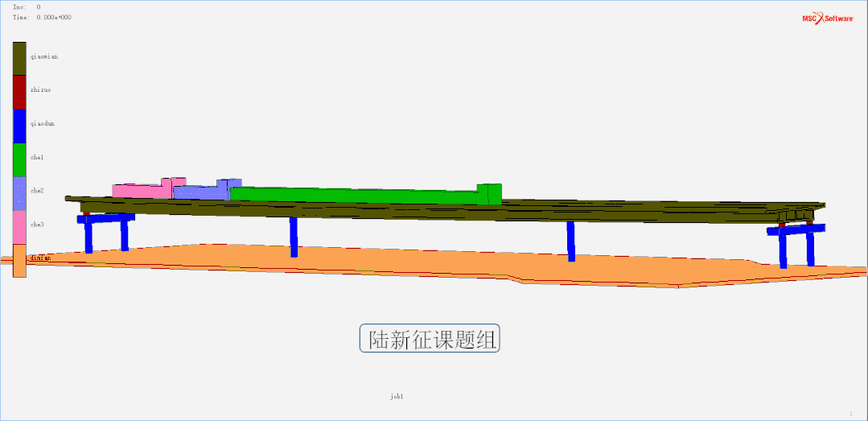Screen dimensions: 868x421
Task: Click the 陆新征课题组 label box
Action: pos(430,339)
